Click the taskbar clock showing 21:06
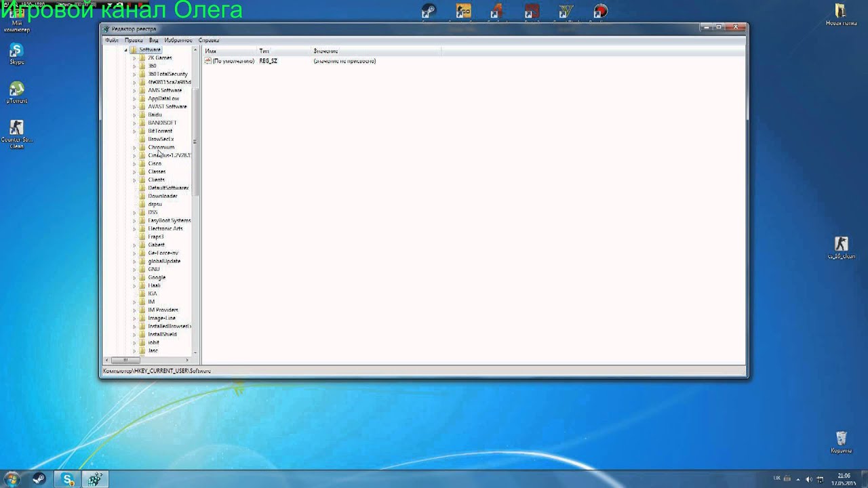Viewport: 868px width, 488px height. tap(844, 479)
